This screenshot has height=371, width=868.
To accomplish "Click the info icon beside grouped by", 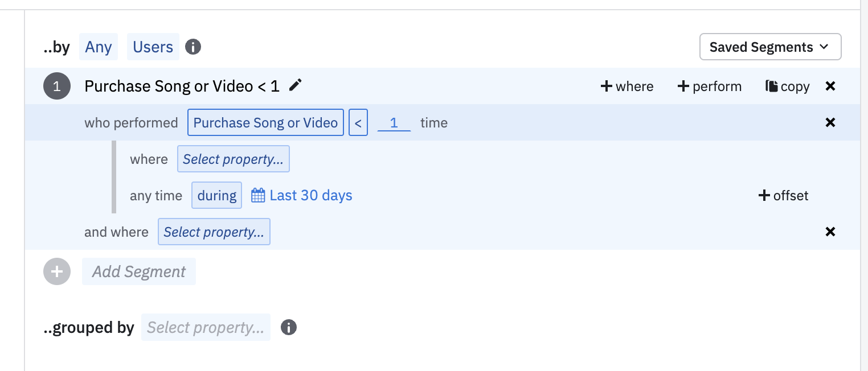I will 289,327.
